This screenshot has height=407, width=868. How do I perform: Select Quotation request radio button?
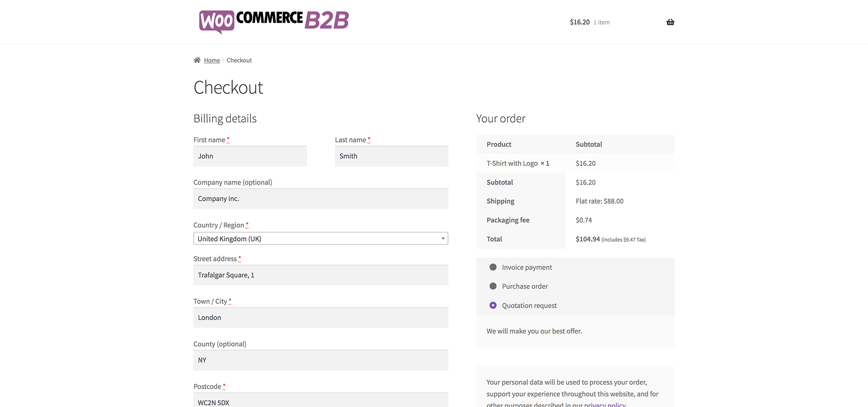[x=493, y=306]
